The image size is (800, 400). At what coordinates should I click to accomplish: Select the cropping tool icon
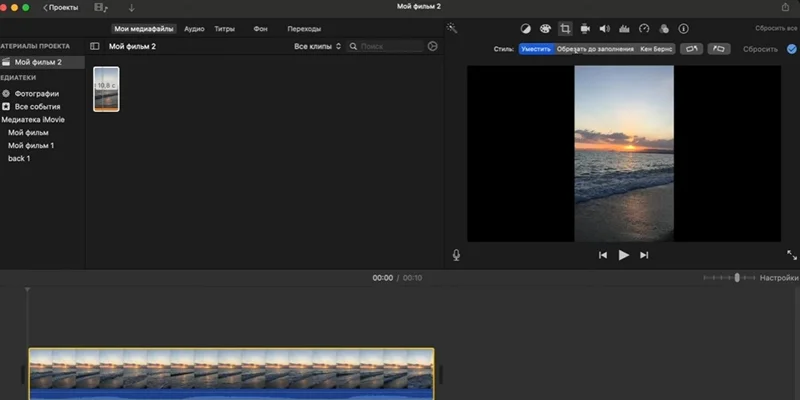[x=565, y=29]
